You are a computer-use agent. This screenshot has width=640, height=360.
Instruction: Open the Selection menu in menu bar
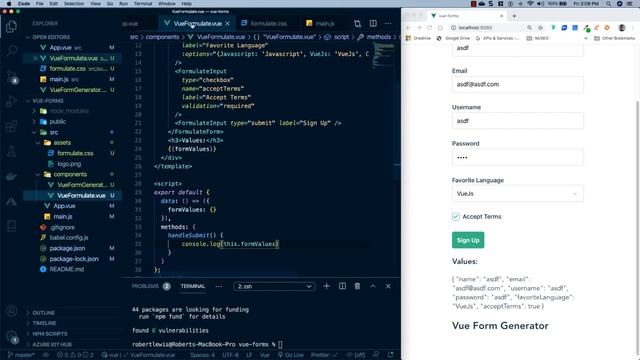74,4
